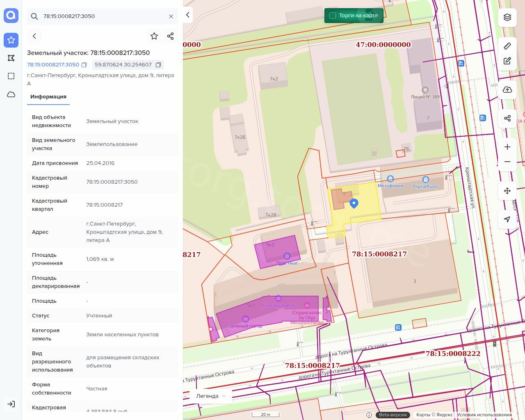Select the Информация tab
This screenshot has width=525, height=420.
[48, 97]
